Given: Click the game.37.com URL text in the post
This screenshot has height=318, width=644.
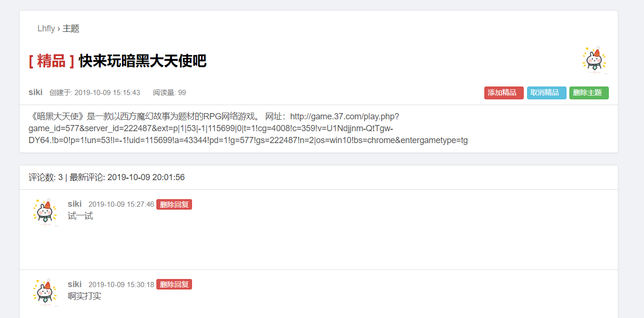Looking at the screenshot, I should click(x=248, y=128).
